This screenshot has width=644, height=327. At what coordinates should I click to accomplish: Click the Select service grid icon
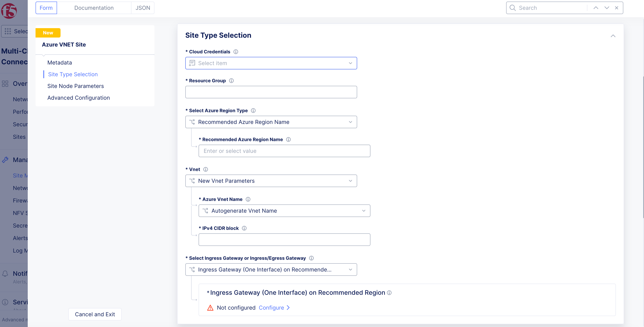[x=8, y=31]
